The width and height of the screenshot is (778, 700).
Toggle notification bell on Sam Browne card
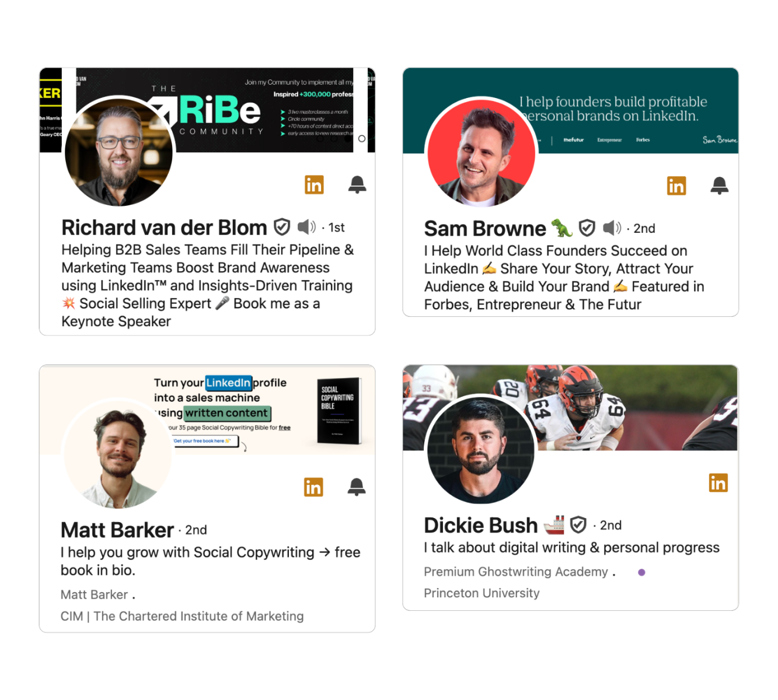720,185
